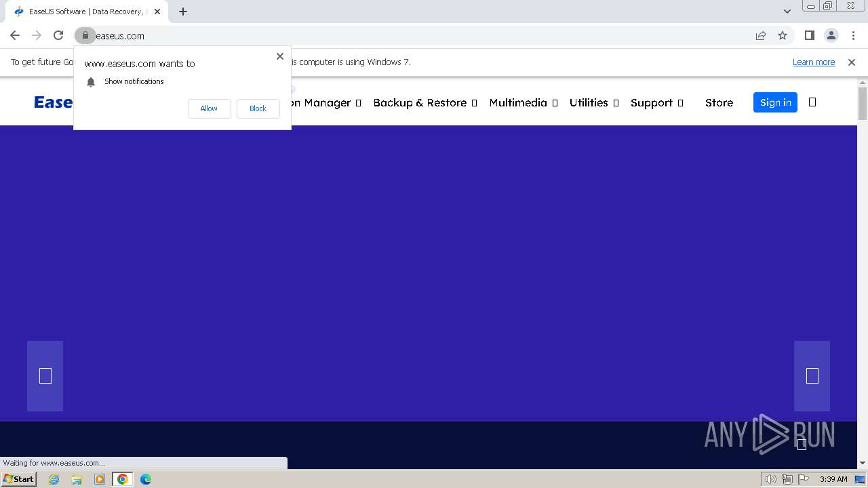Open the Store page
868x488 pixels.
click(719, 103)
